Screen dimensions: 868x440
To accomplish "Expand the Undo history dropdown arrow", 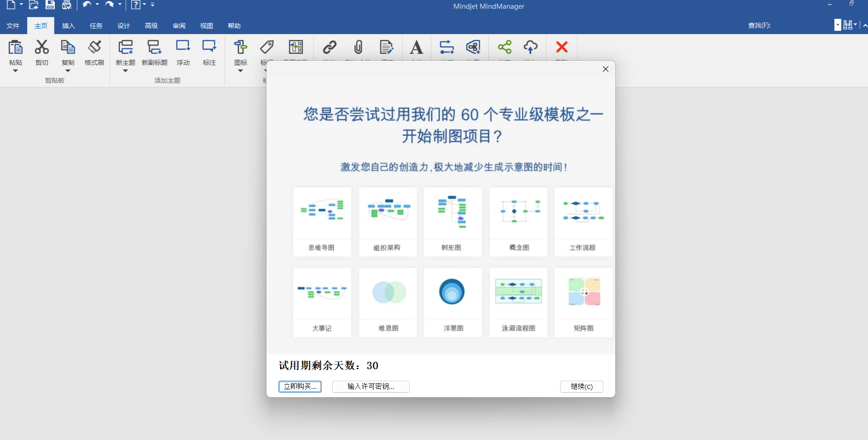I will point(97,5).
